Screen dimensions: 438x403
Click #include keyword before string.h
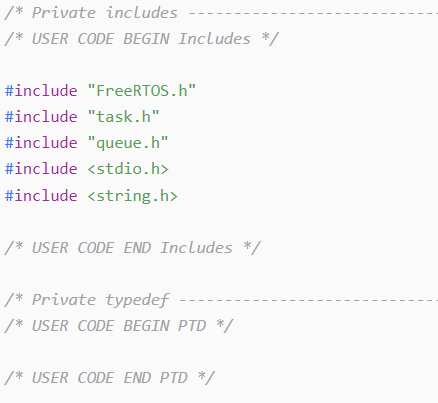[x=41, y=195]
